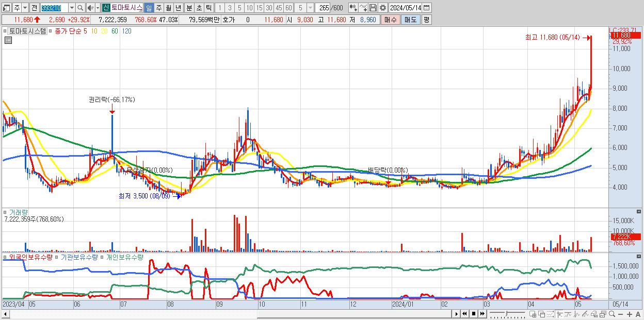Click the 평 button
644x320 pixels.
pos(426,20)
